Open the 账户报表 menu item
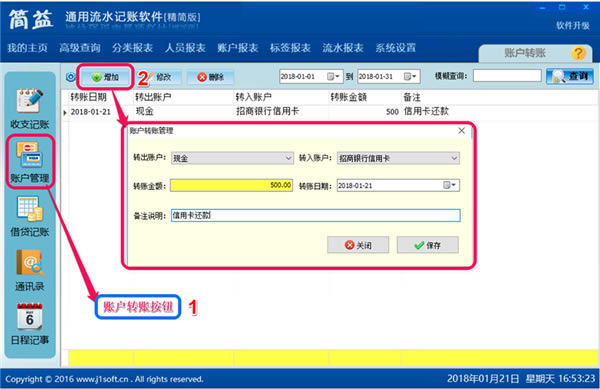Screen dimensions: 600x389 point(237,48)
